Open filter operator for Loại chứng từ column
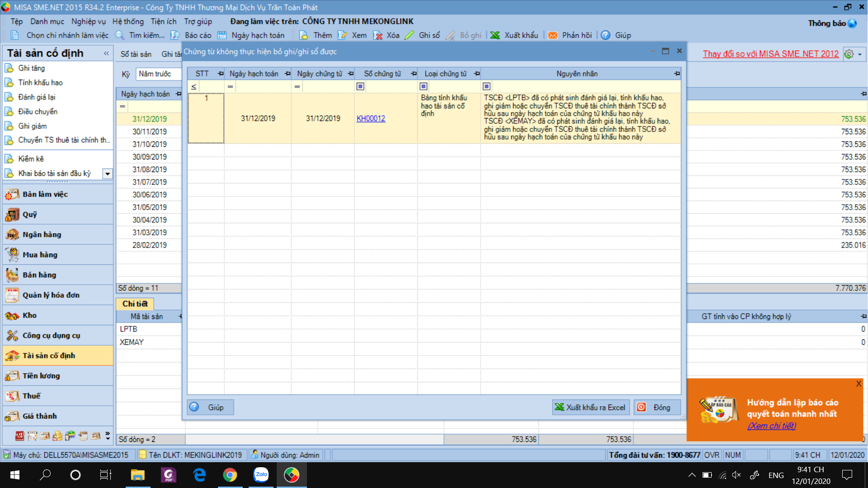Screen dimensions: 868x488 (423, 86)
